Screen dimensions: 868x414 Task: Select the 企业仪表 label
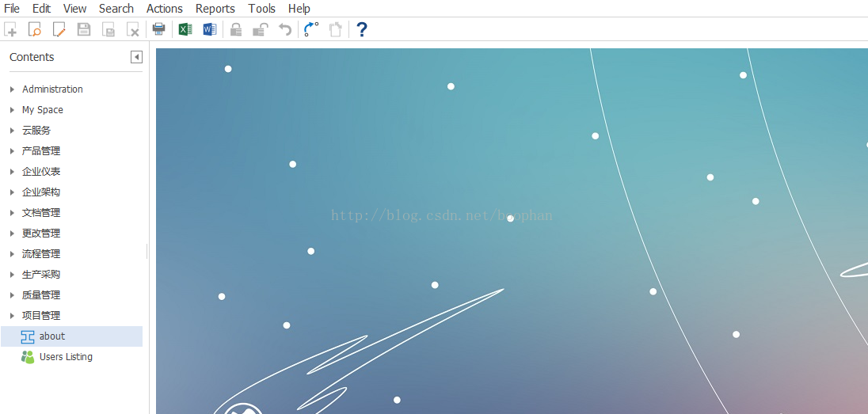coord(41,172)
